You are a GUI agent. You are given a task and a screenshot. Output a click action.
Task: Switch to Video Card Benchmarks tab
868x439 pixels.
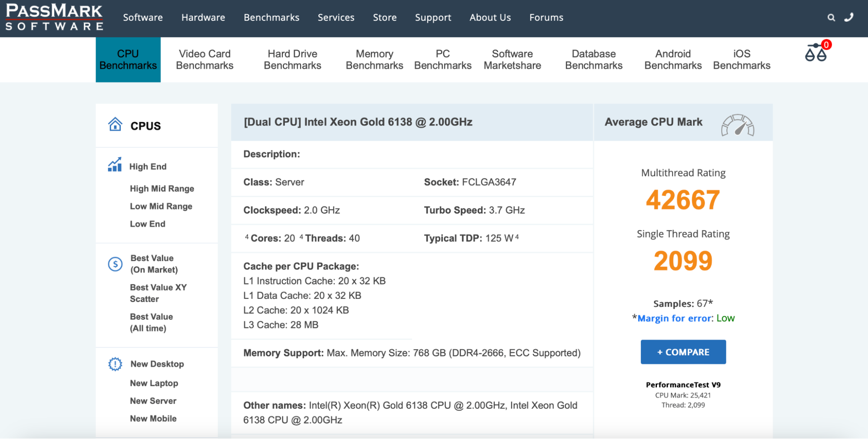[205, 59]
